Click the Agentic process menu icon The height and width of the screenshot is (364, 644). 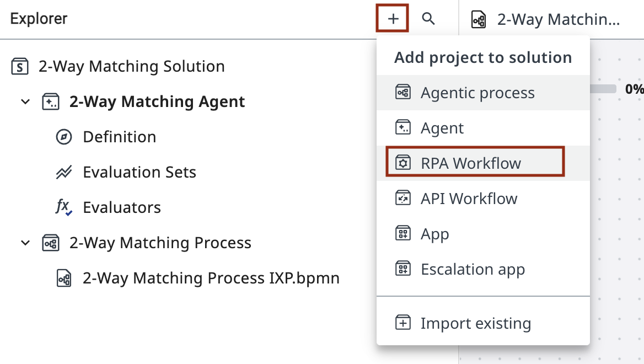(x=403, y=93)
